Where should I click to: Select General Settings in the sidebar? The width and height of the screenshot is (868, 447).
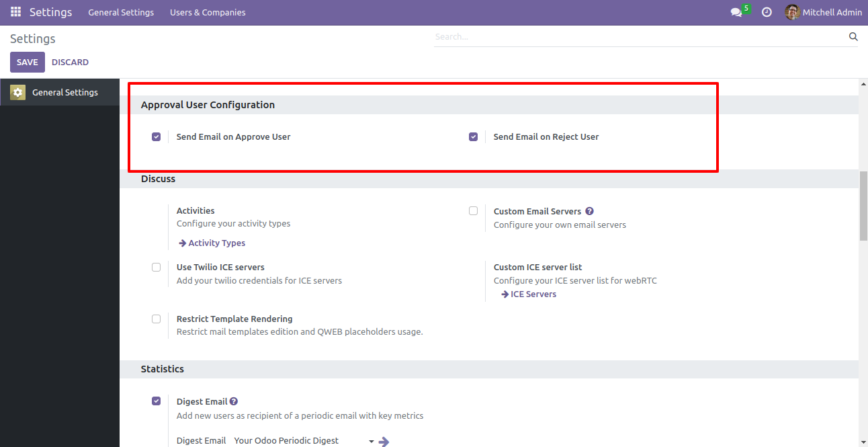click(x=60, y=92)
